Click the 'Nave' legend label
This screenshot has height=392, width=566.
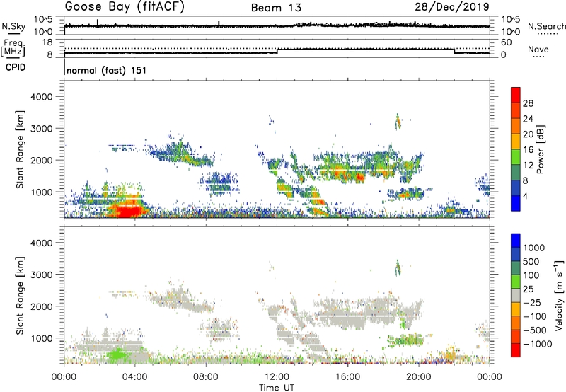click(x=538, y=50)
